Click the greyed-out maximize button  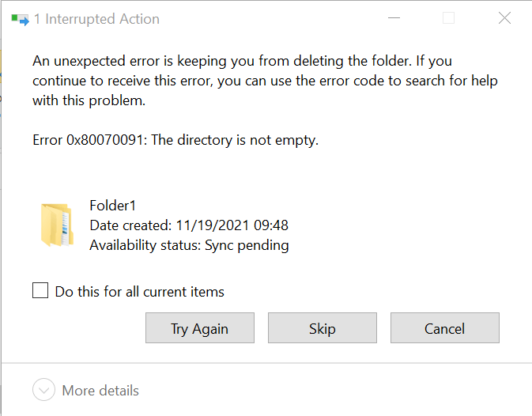coord(448,18)
